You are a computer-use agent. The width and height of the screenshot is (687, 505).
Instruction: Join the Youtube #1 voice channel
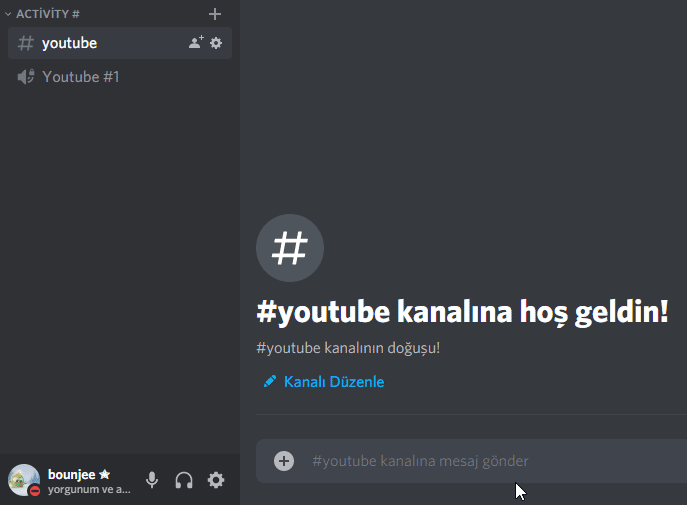click(x=120, y=77)
